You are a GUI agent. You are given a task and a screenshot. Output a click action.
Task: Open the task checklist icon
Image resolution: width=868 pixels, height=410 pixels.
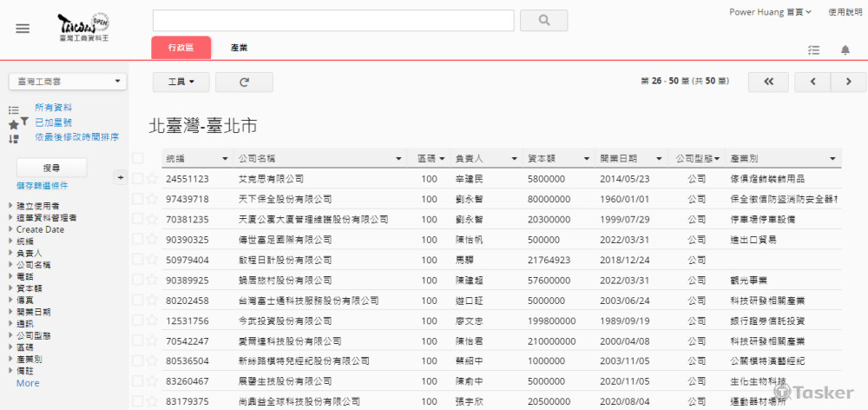(x=813, y=50)
